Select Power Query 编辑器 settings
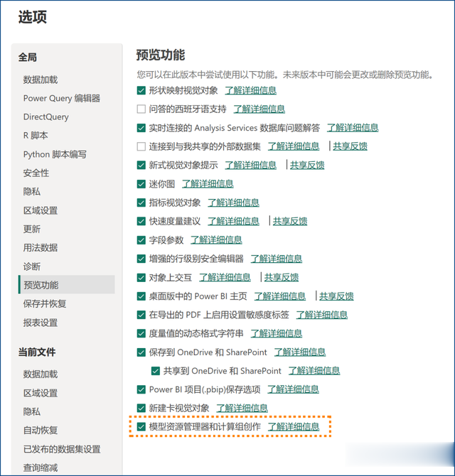 point(62,98)
